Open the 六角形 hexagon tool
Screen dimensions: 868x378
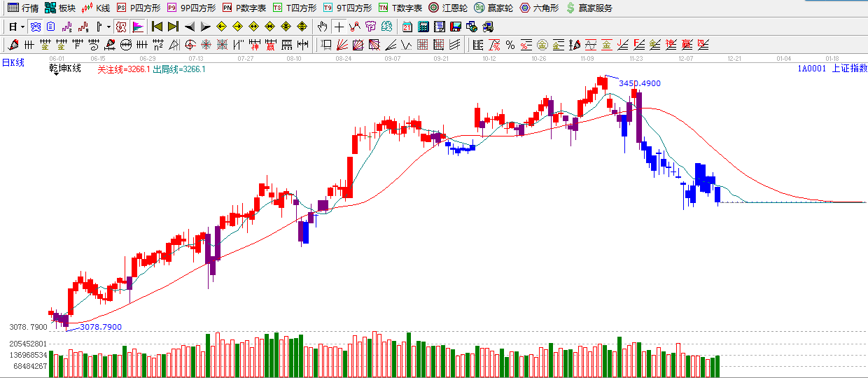pos(538,8)
